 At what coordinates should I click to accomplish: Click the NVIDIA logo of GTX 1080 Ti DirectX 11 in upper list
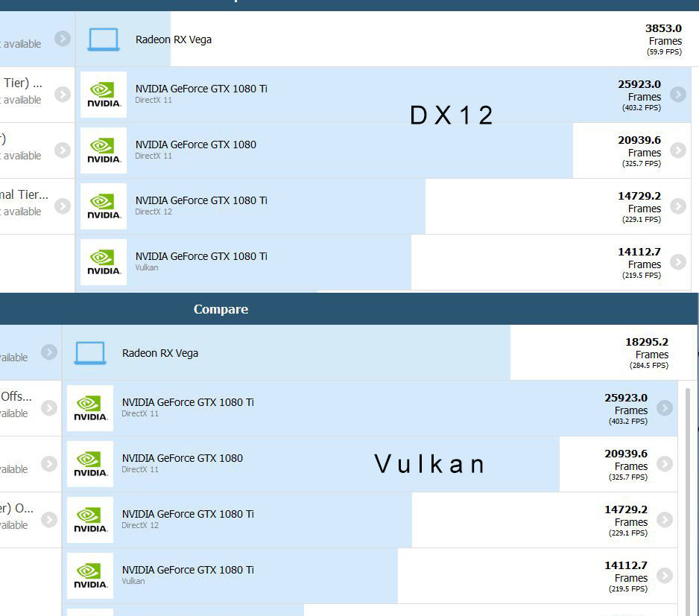pos(104,95)
